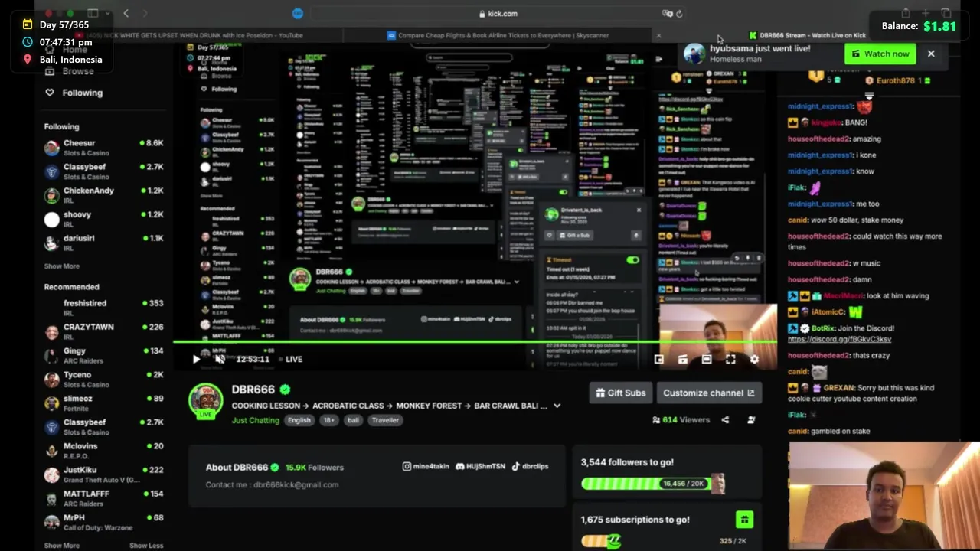Image resolution: width=980 pixels, height=551 pixels.
Task: Reload the page in Safari address bar
Action: coord(679,13)
